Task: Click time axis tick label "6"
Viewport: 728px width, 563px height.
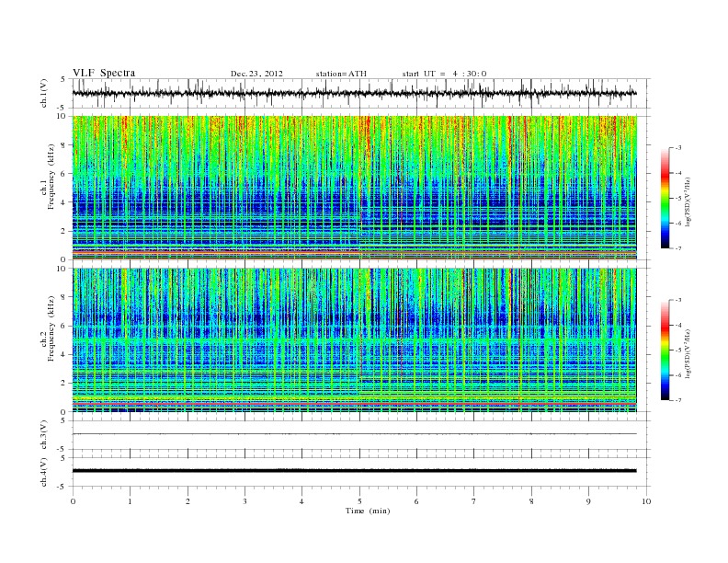Action: tap(416, 501)
